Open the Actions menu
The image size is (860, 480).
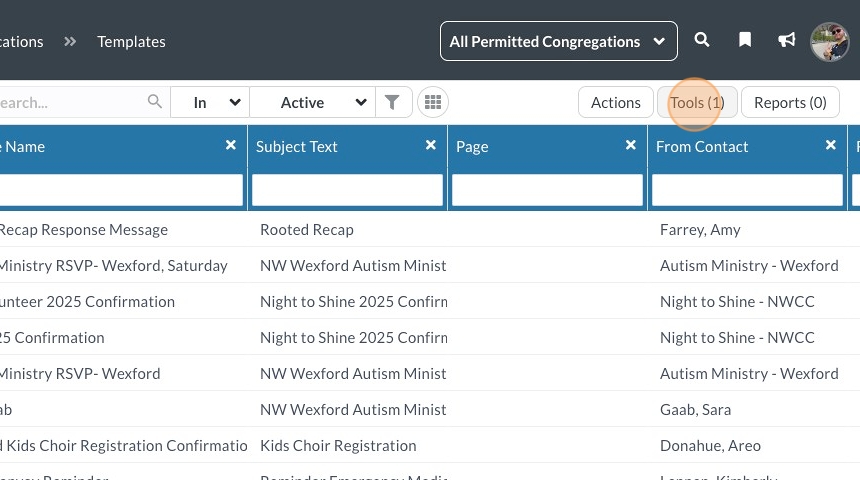[x=615, y=102]
